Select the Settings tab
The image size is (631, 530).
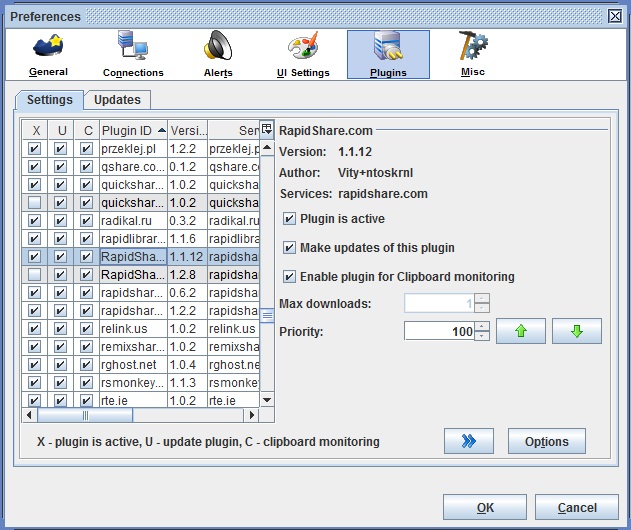click(49, 100)
